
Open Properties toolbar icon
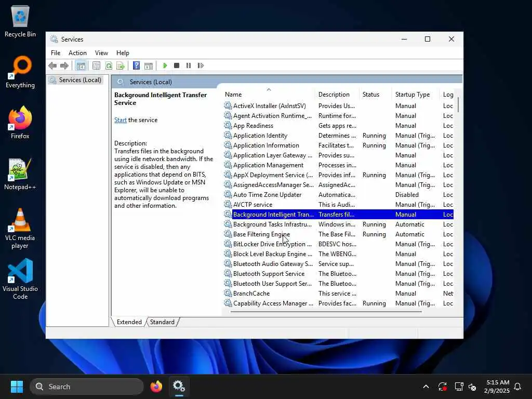96,65
